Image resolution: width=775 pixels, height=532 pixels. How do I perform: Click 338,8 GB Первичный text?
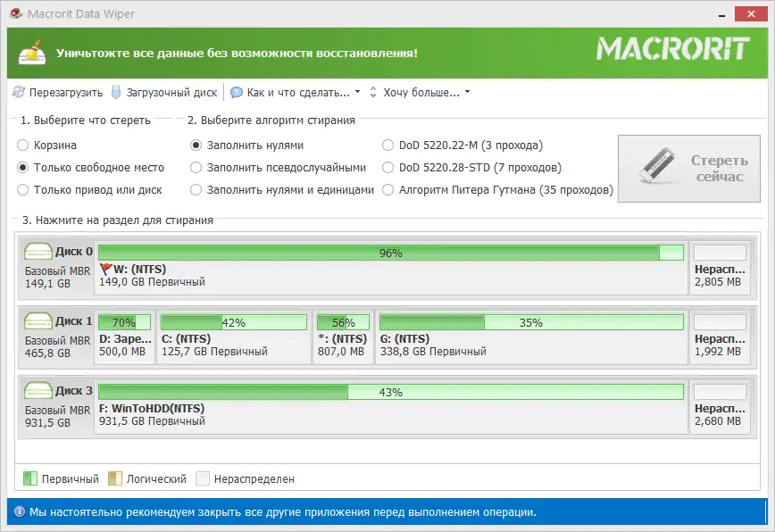click(433, 352)
